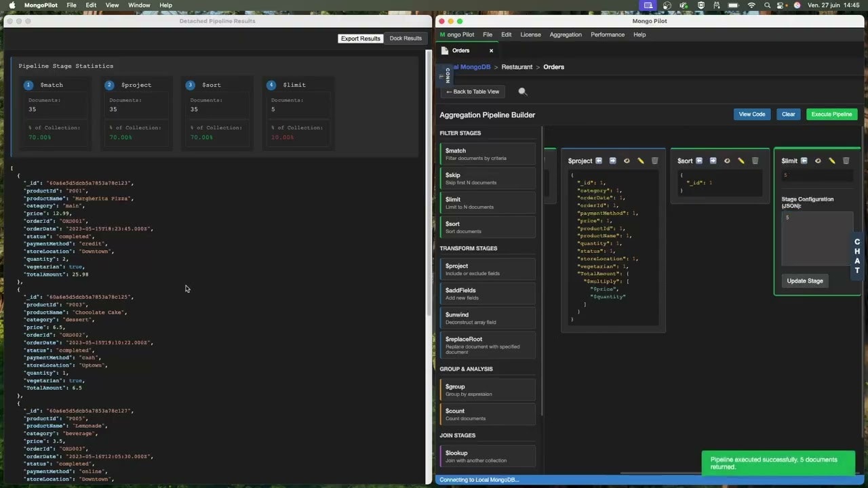The width and height of the screenshot is (868, 488).
Task: Click Back to Table View button
Action: pos(473,91)
